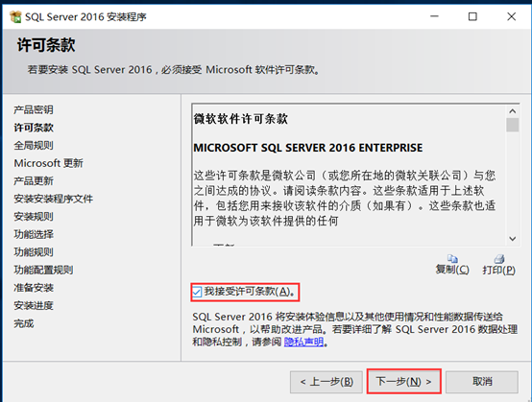Viewport: 532px width, 402px height.
Task: Click the license text scrollbar thumb
Action: coord(513,125)
